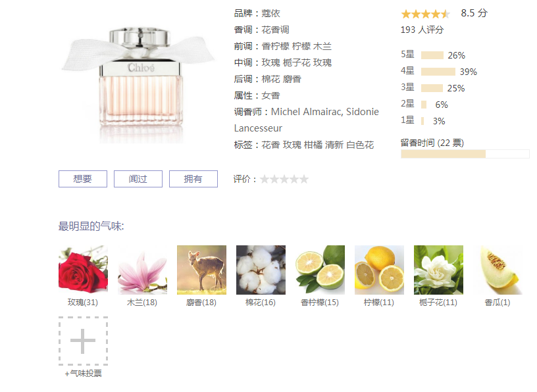Viewport: 537px width, 392px height.
Task: Rate five stars in 评价 row
Action: [x=304, y=179]
